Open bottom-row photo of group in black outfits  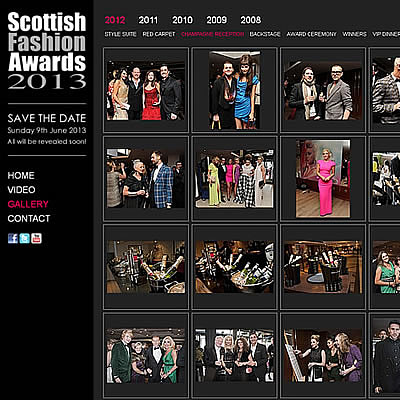[234, 356]
